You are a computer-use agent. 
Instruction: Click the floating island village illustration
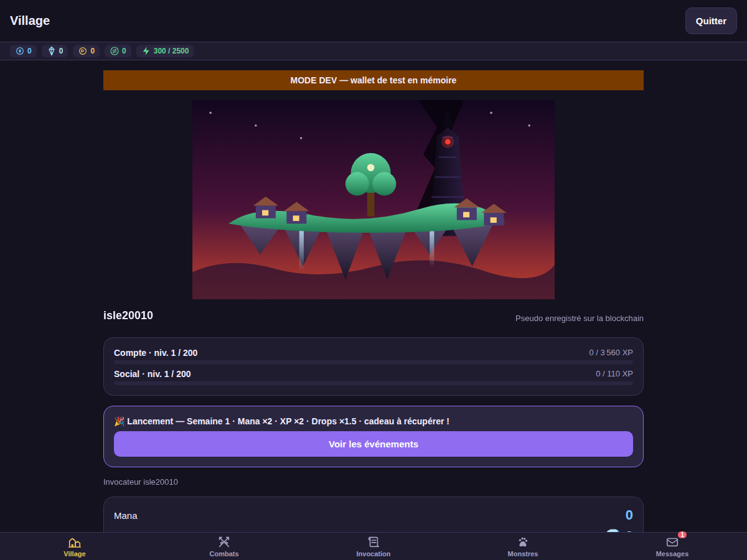(374, 200)
